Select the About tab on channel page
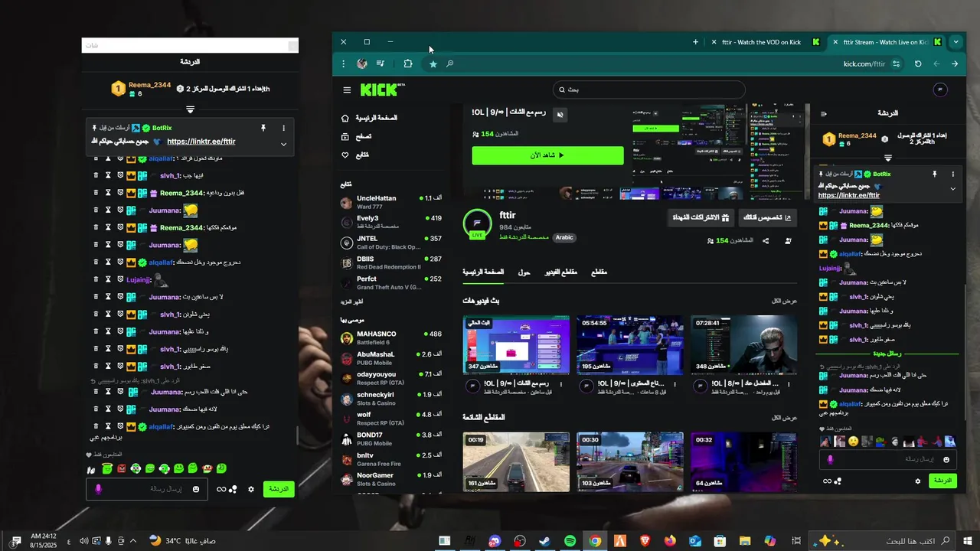 (524, 272)
